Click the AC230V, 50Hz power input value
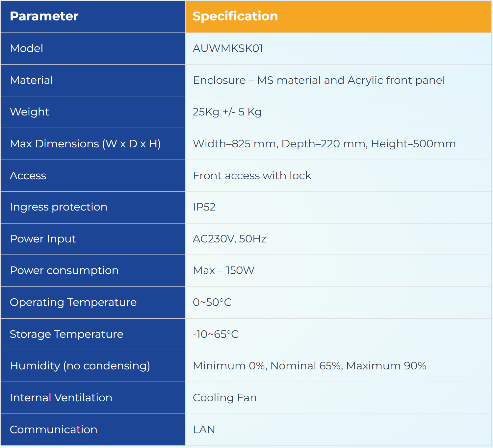 229,239
